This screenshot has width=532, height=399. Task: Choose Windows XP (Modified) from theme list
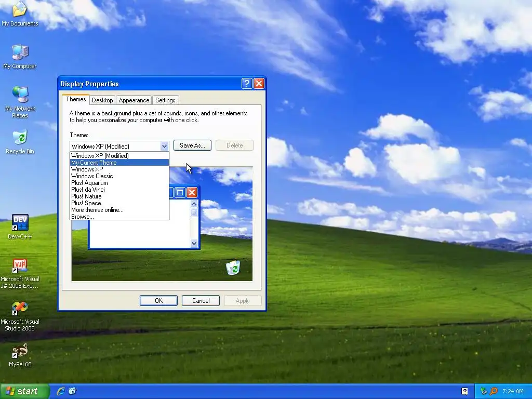coord(119,156)
